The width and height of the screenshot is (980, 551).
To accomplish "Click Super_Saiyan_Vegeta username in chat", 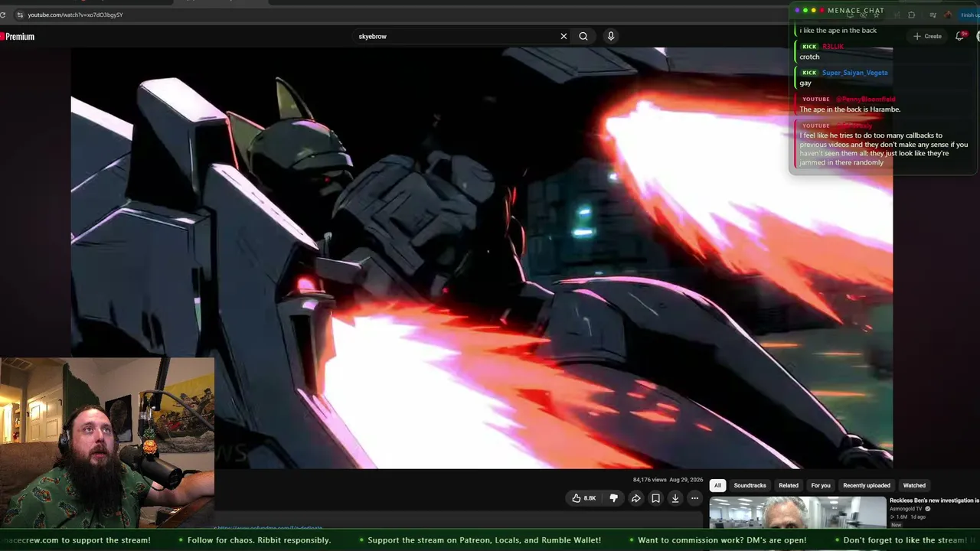I will click(854, 73).
